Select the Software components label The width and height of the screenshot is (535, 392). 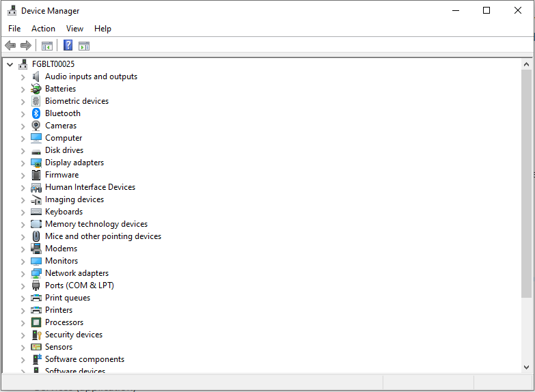point(85,359)
